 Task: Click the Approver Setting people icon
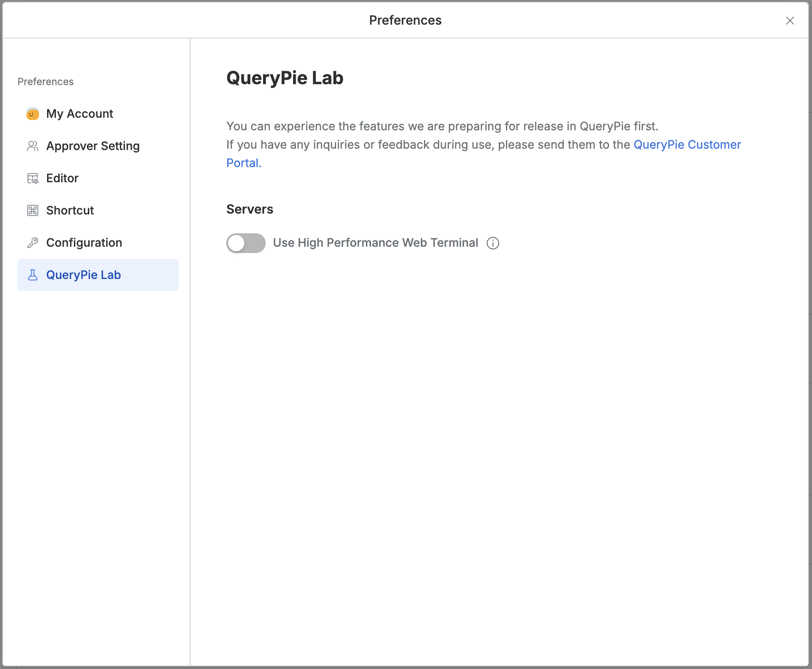point(33,146)
